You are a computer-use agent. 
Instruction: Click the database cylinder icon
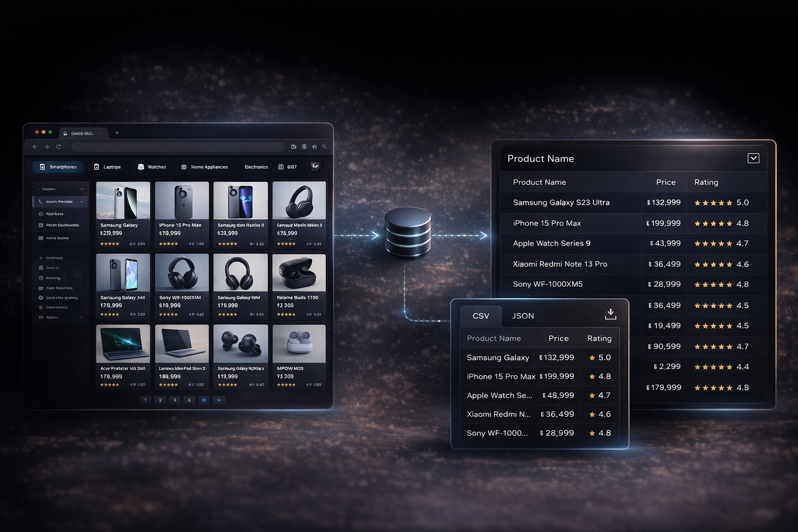[x=408, y=232]
